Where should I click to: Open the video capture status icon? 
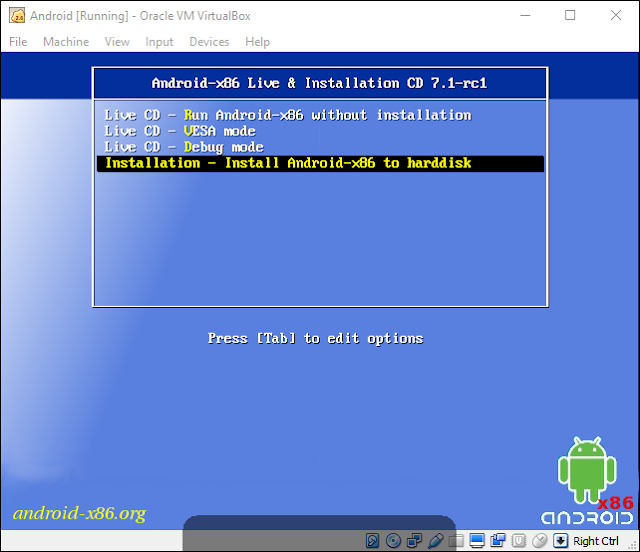[x=498, y=541]
